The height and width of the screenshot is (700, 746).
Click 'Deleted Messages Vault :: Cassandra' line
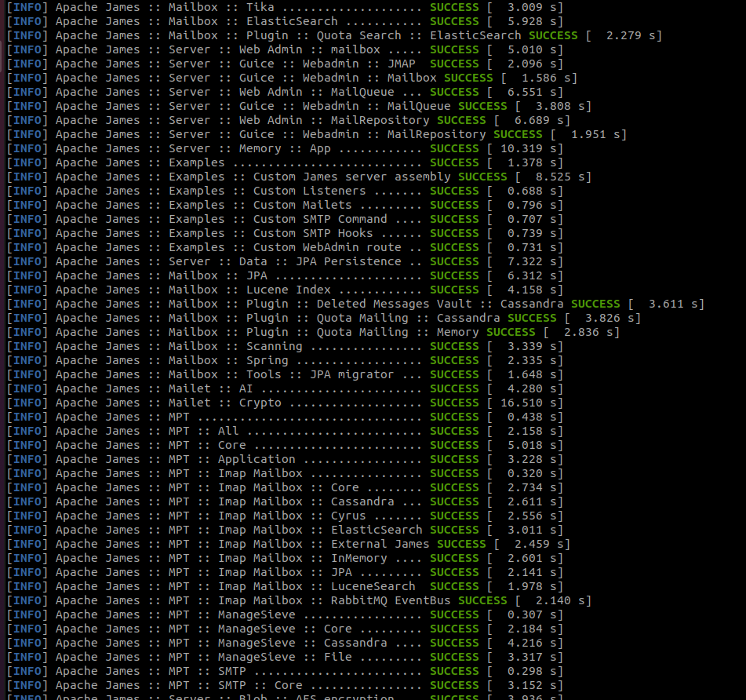pos(355,304)
